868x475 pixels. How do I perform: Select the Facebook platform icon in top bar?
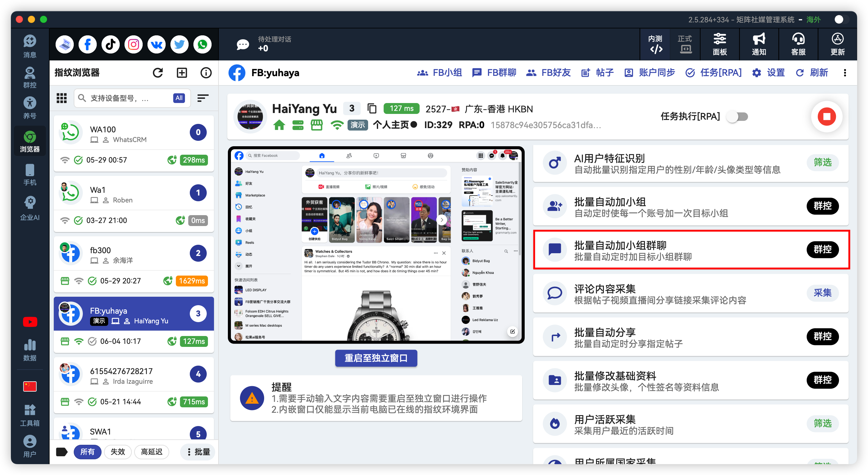[x=88, y=44]
